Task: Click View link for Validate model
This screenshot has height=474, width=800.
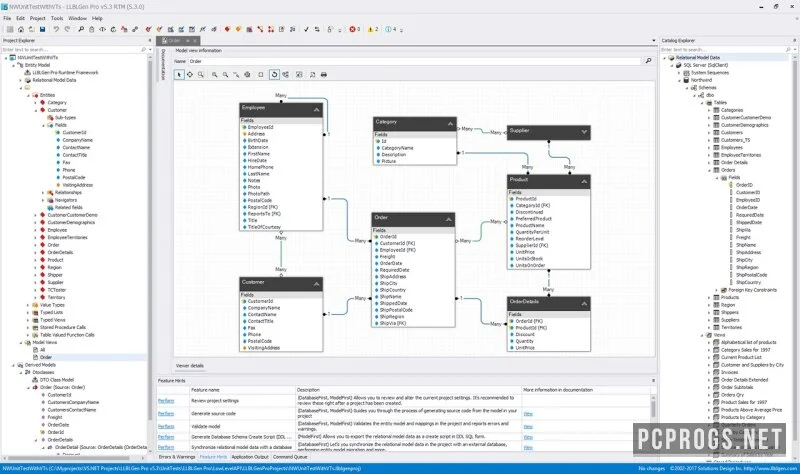Action: point(528,427)
